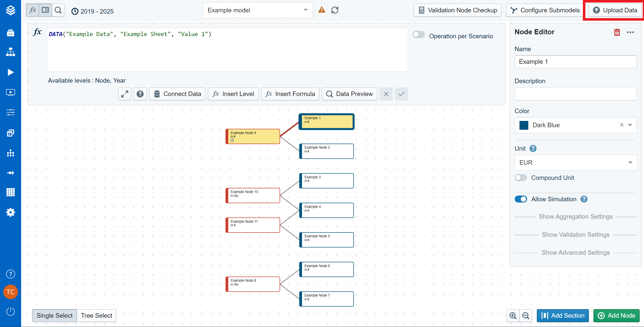This screenshot has height=327, width=644.
Task: Select the Single Select mode
Action: tap(54, 316)
